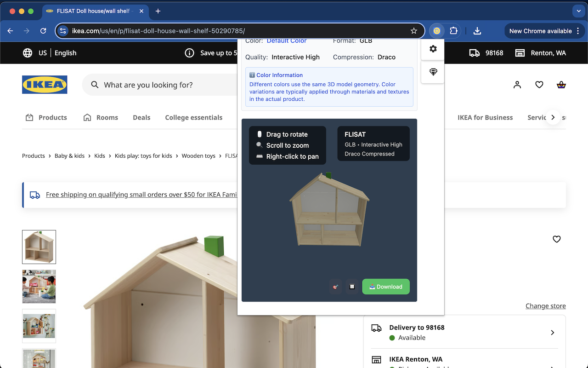Save the FLISAT doll house to favorites heart
The image size is (588, 368).
click(556, 239)
